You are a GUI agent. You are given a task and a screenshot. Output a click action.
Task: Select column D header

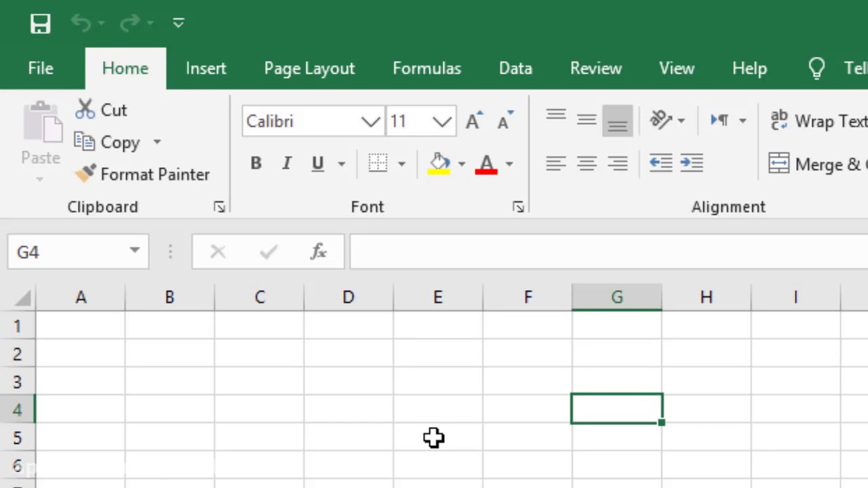pyautogui.click(x=349, y=298)
